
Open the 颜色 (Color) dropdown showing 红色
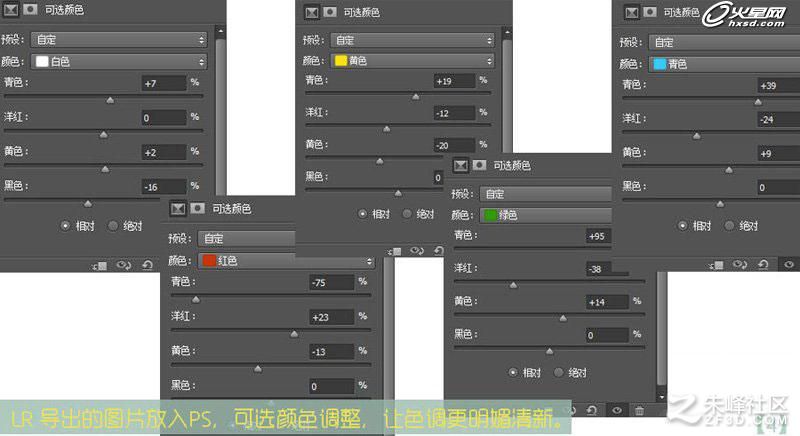pyautogui.click(x=286, y=261)
